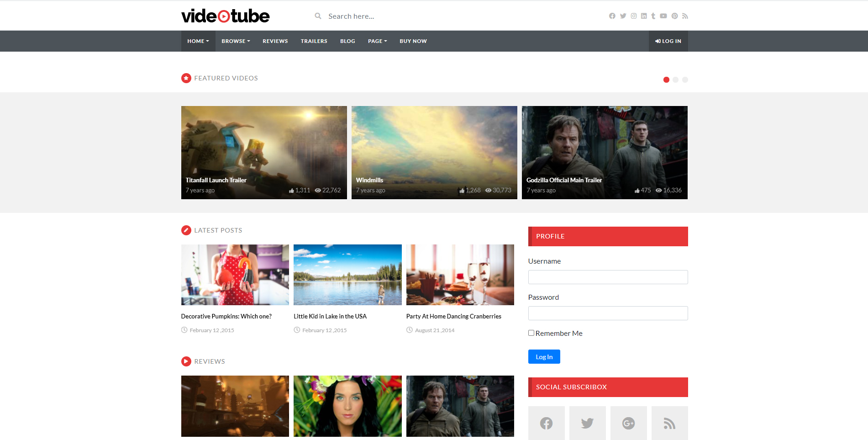Click LOG IN in the navigation bar

click(668, 41)
